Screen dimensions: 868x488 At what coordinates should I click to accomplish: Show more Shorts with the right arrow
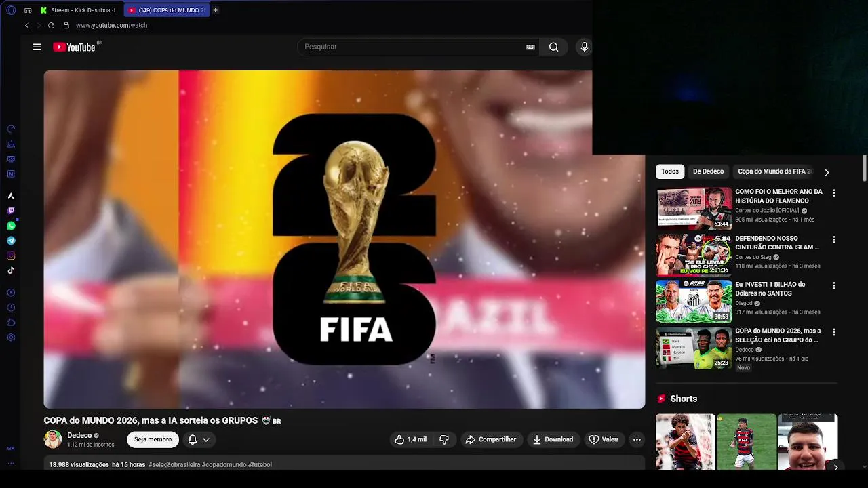pyautogui.click(x=835, y=467)
